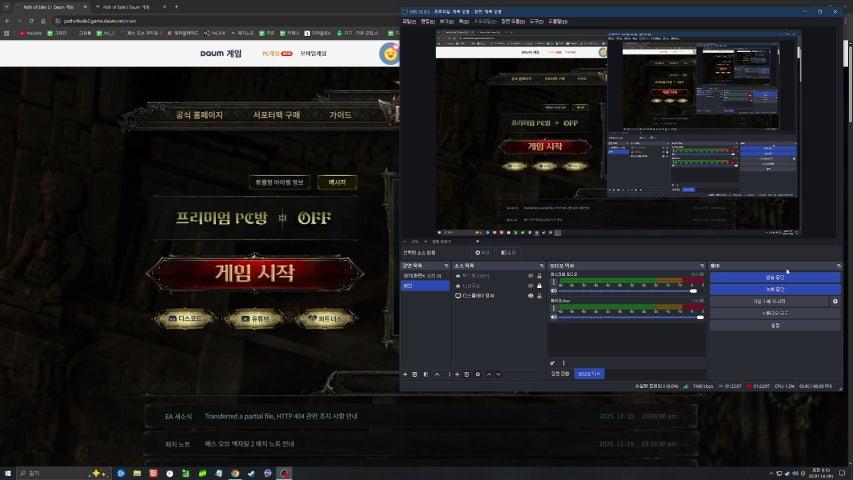This screenshot has height=480, width=853.
Task: Mute the first audio mixer channel speaker icon
Action: pos(553,288)
